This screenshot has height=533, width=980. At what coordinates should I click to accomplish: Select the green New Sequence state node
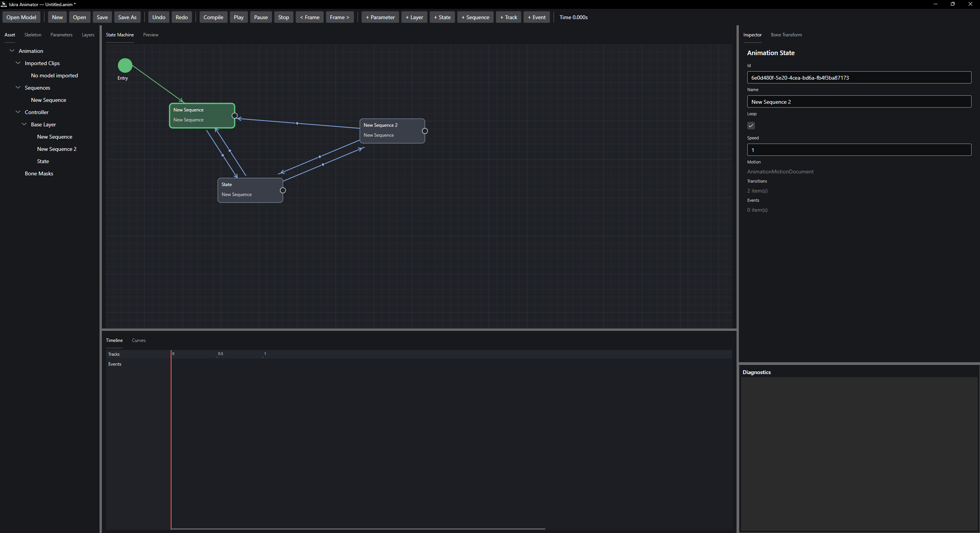202,116
